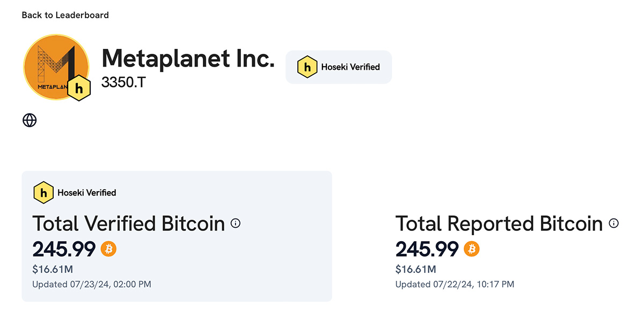Click the Updated 07/22/24, 10:17 PM timestamp
This screenshot has width=644, height=312.
[x=455, y=284]
